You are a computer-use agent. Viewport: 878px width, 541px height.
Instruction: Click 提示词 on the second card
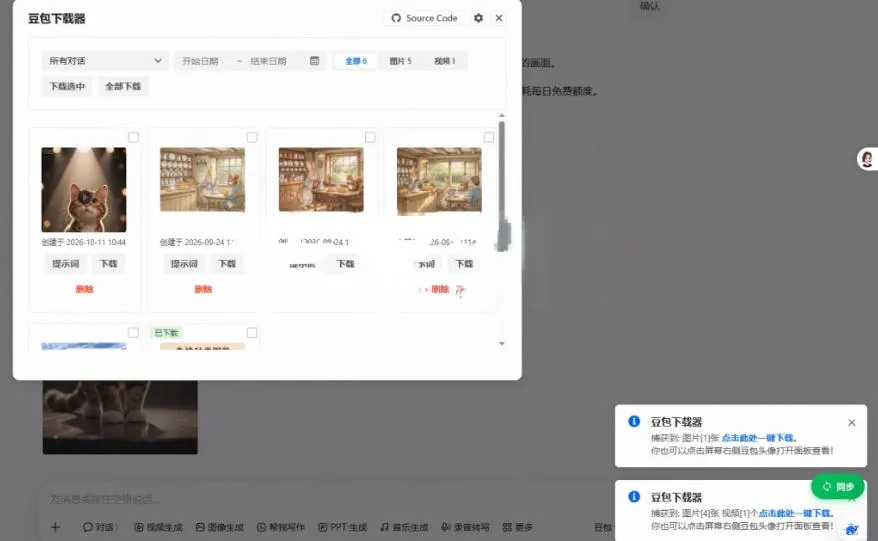tap(184, 264)
